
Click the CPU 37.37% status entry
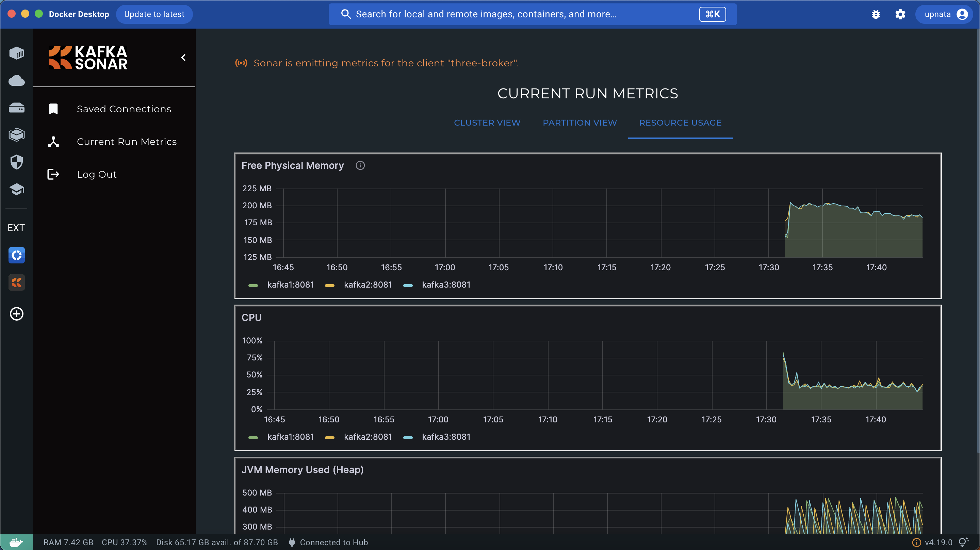click(125, 543)
